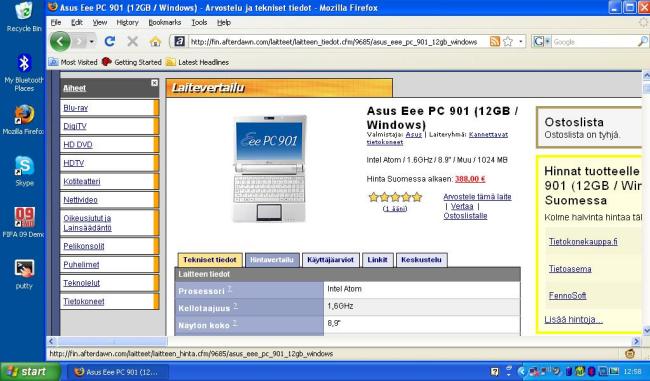Stop loading with the X icon
The height and width of the screenshot is (381, 650).
(133, 41)
